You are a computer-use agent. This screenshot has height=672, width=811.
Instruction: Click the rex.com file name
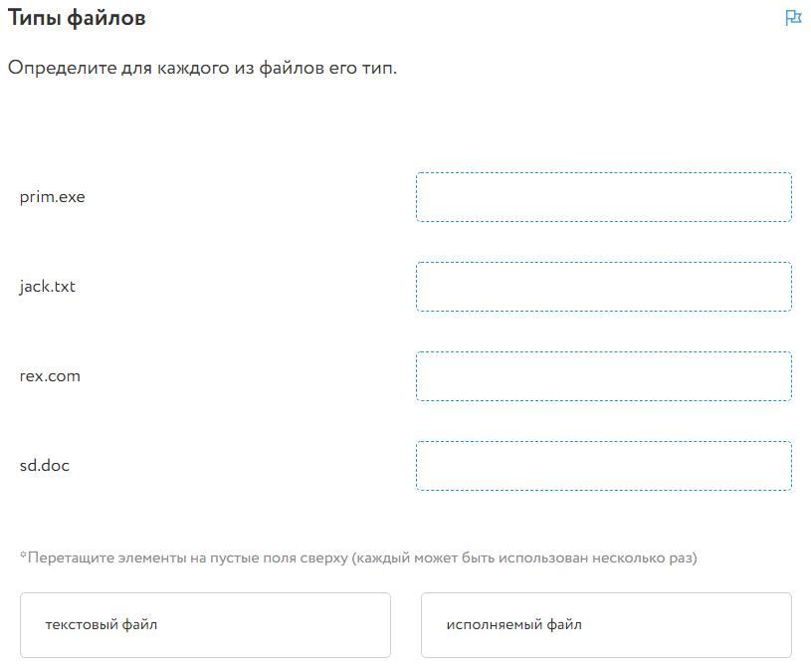50,376
